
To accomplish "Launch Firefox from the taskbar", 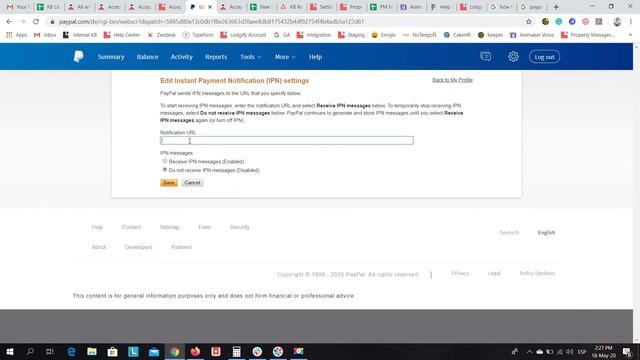I will [x=195, y=351].
